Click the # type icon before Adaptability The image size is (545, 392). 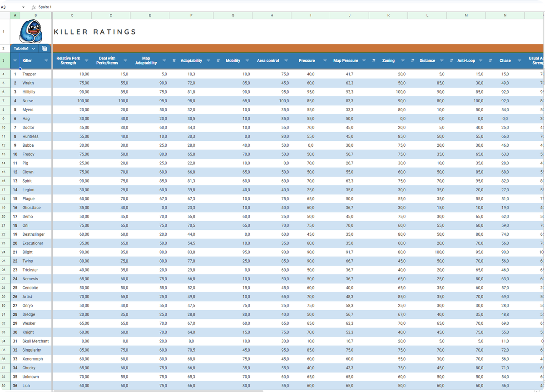[x=174, y=60]
